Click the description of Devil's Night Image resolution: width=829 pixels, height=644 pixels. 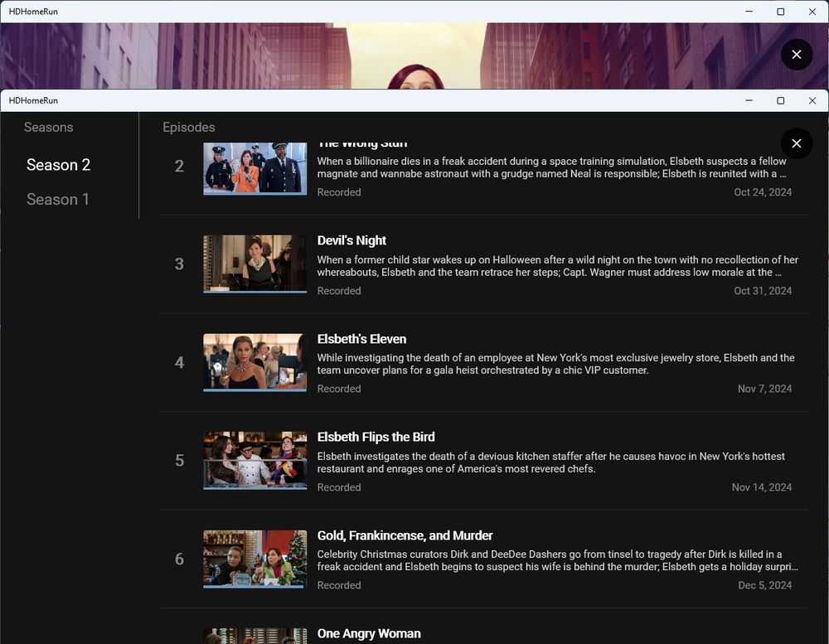point(558,266)
